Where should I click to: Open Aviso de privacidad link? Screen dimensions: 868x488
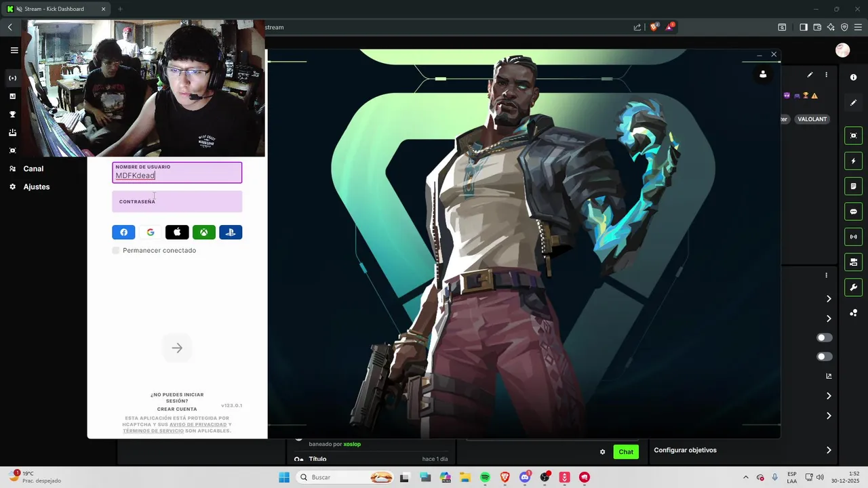point(198,424)
